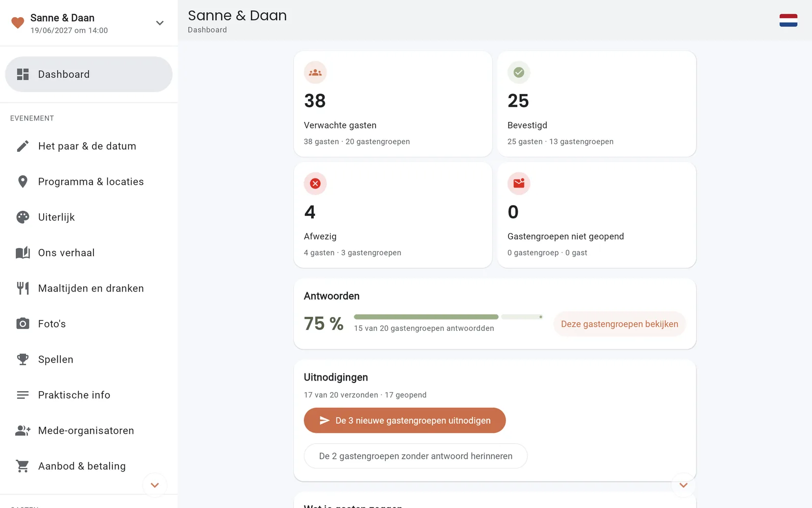This screenshot has width=812, height=508.
Task: Click the pencil icon for Het paar & de datum
Action: 23,146
